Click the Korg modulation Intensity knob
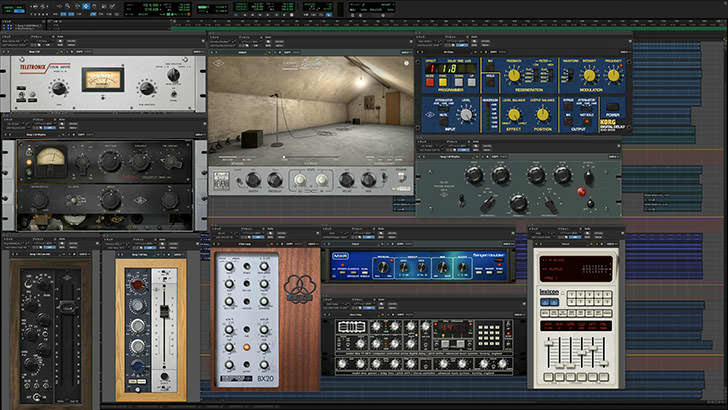The width and height of the screenshot is (728, 410). pyautogui.click(x=590, y=76)
